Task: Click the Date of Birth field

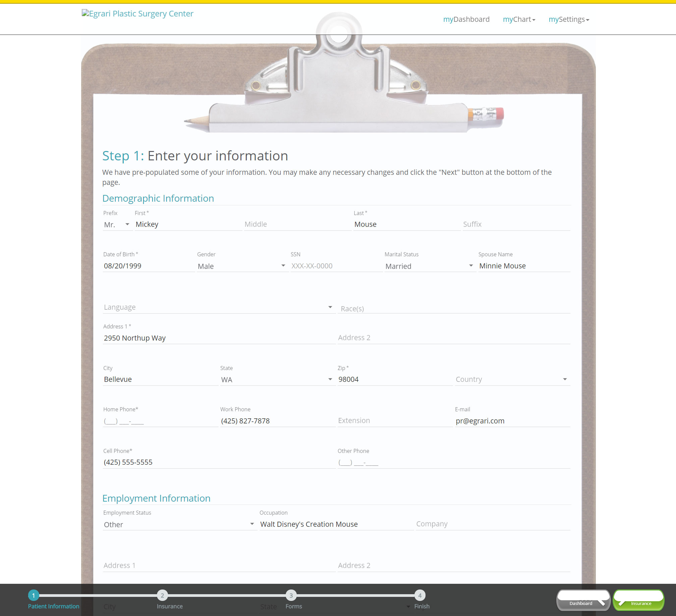Action: coord(149,266)
